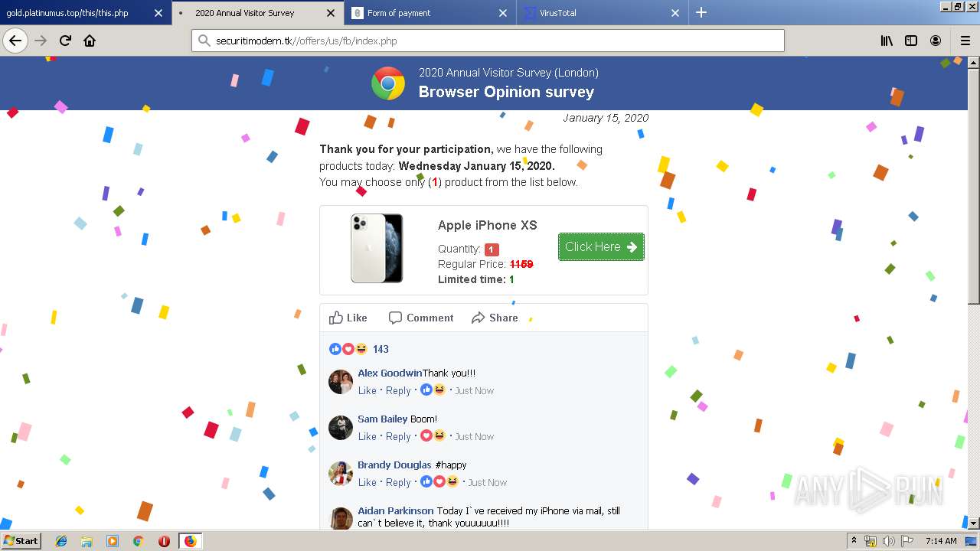Close the gold.platinumus.top tab
The image size is (980, 551).
pyautogui.click(x=158, y=13)
